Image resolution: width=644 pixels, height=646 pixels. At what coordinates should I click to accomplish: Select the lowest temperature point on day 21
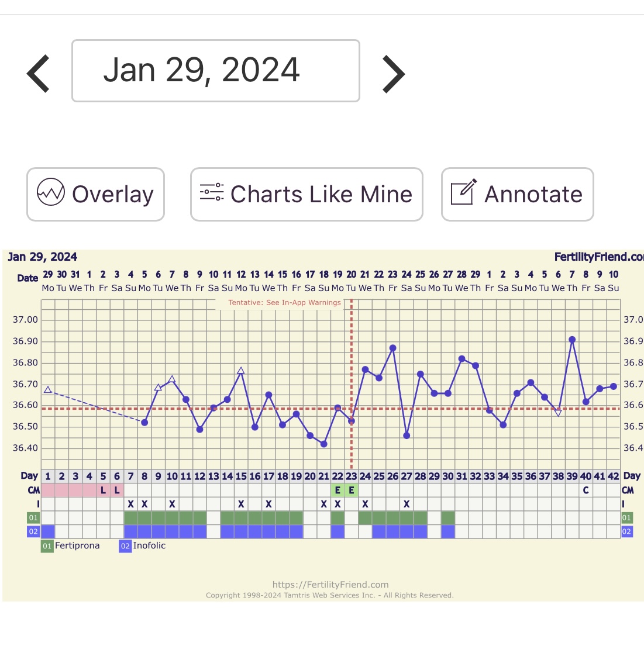(x=324, y=444)
